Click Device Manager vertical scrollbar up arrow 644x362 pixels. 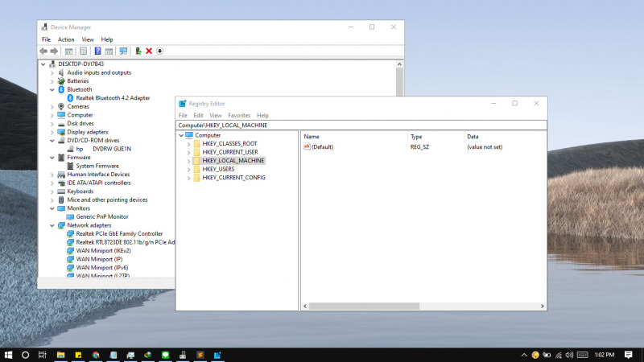[x=399, y=64]
